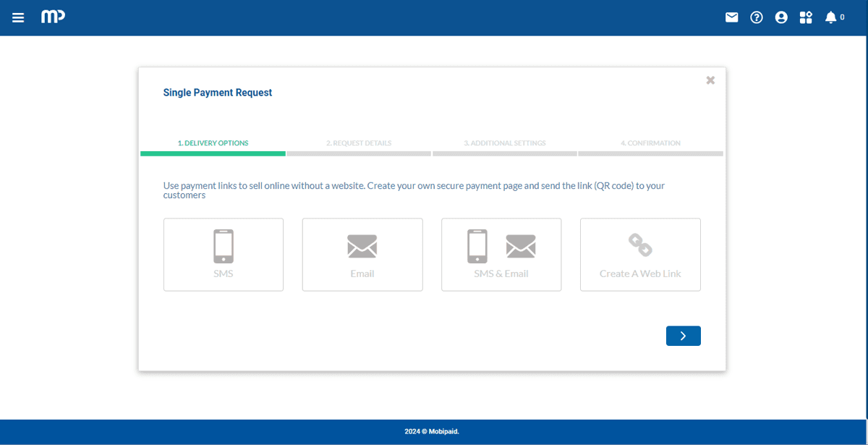
Task: Open the 4. Confirmation step
Action: pos(650,143)
